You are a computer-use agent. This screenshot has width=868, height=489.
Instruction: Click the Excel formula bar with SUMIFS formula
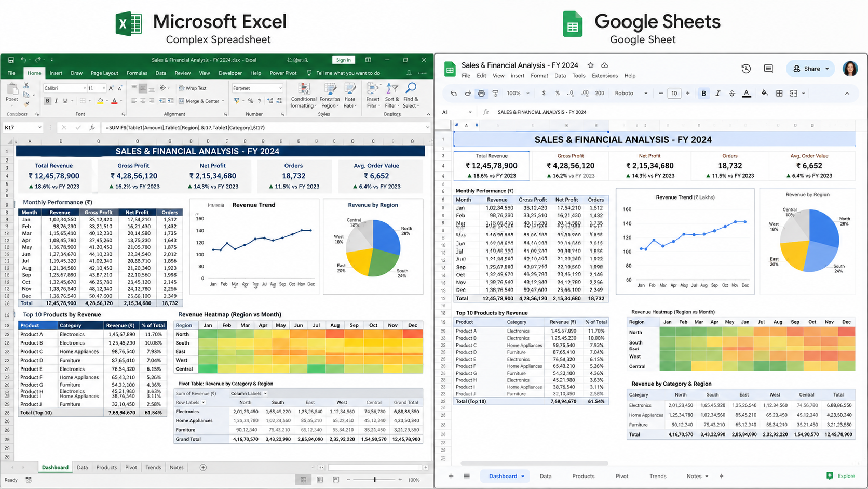tap(265, 127)
